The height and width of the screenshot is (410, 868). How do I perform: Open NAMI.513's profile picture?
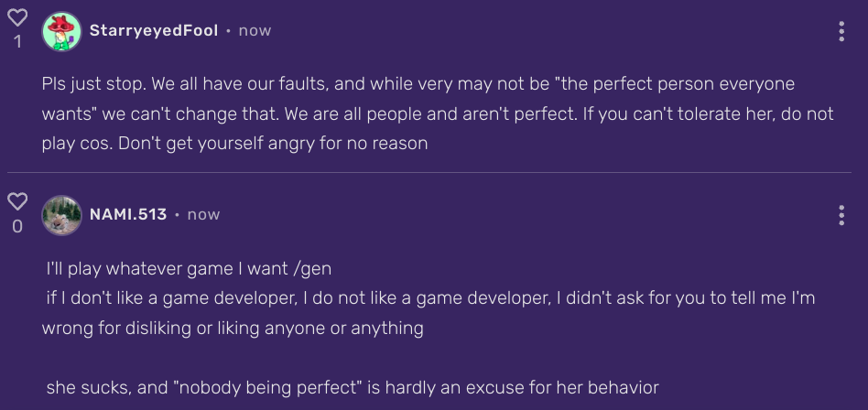click(x=61, y=215)
